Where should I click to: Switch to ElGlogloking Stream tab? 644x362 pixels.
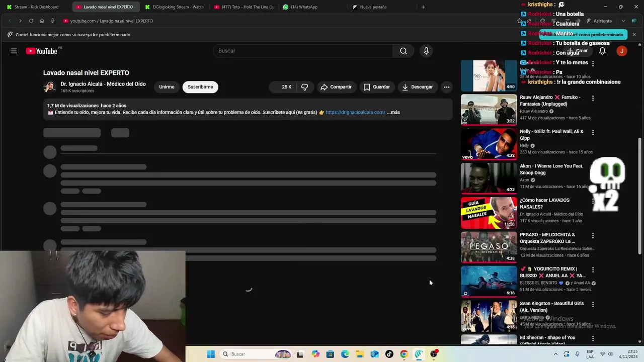click(x=174, y=7)
